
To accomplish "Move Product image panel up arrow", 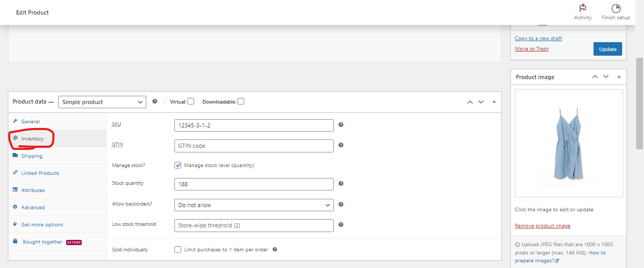I will (x=595, y=76).
